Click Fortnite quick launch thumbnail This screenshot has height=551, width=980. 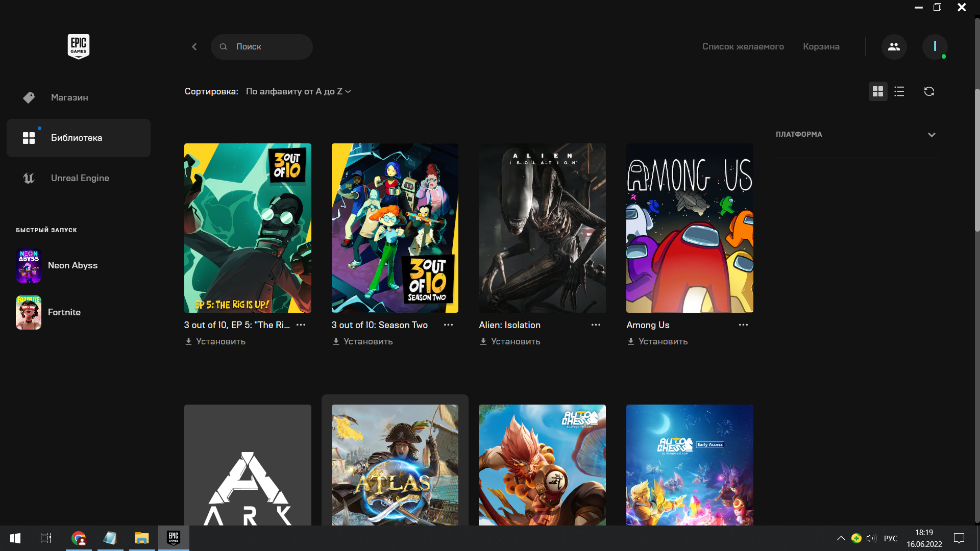click(x=29, y=312)
